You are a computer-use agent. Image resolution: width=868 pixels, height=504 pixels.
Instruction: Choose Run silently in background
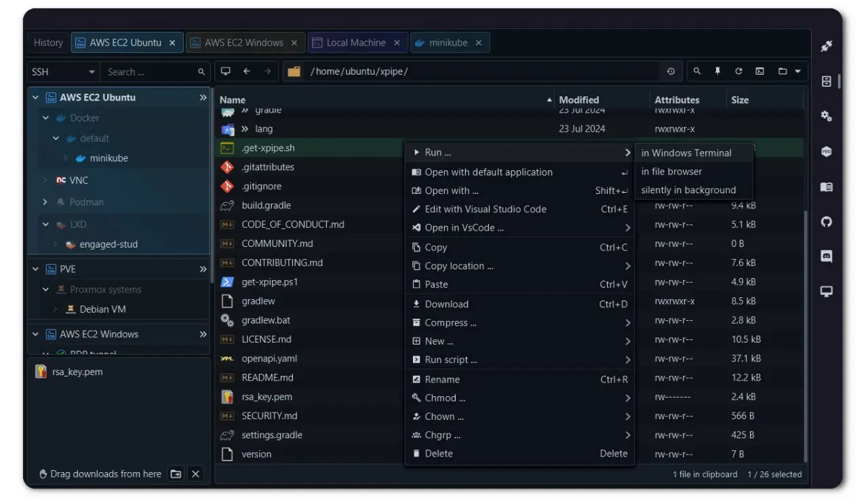click(x=693, y=190)
